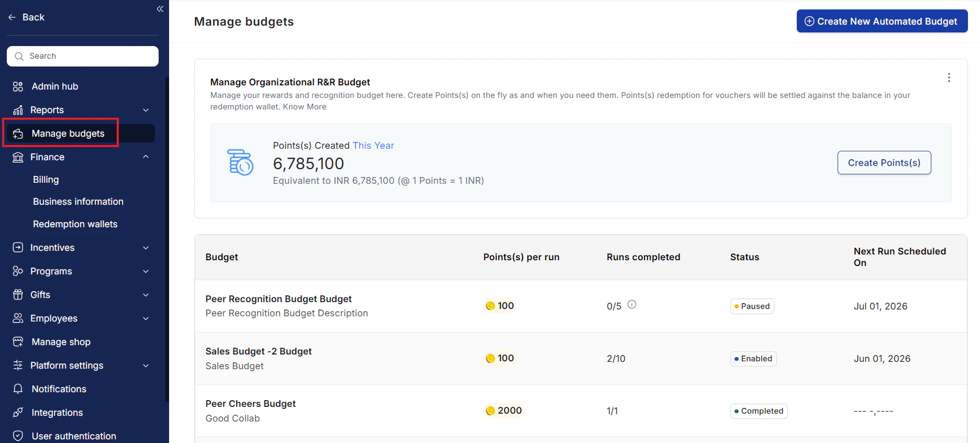The width and height of the screenshot is (980, 443).
Task: Open Integrations page
Action: pyautogui.click(x=57, y=413)
